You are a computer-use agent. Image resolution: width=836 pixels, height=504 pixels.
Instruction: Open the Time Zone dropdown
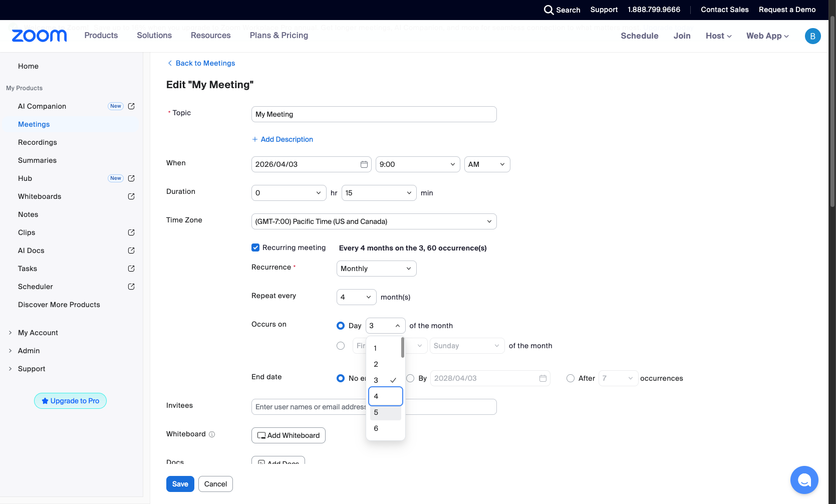click(374, 221)
